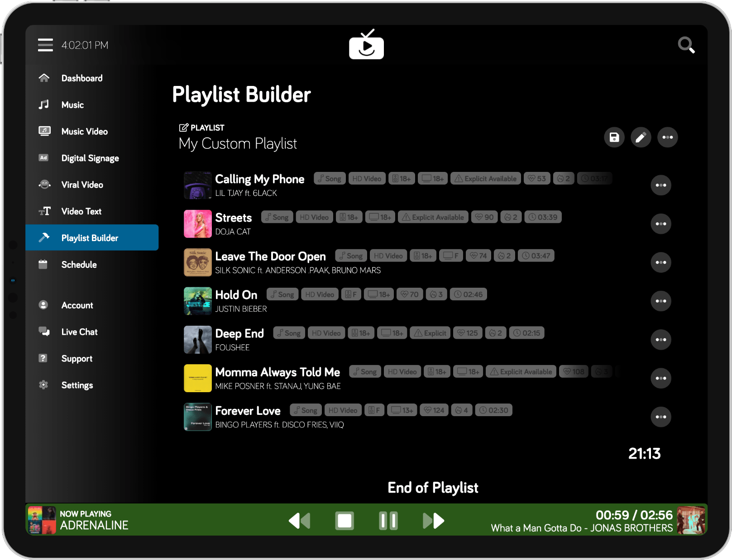The width and height of the screenshot is (732, 560).
Task: Open Music Video section
Action: (x=92, y=132)
